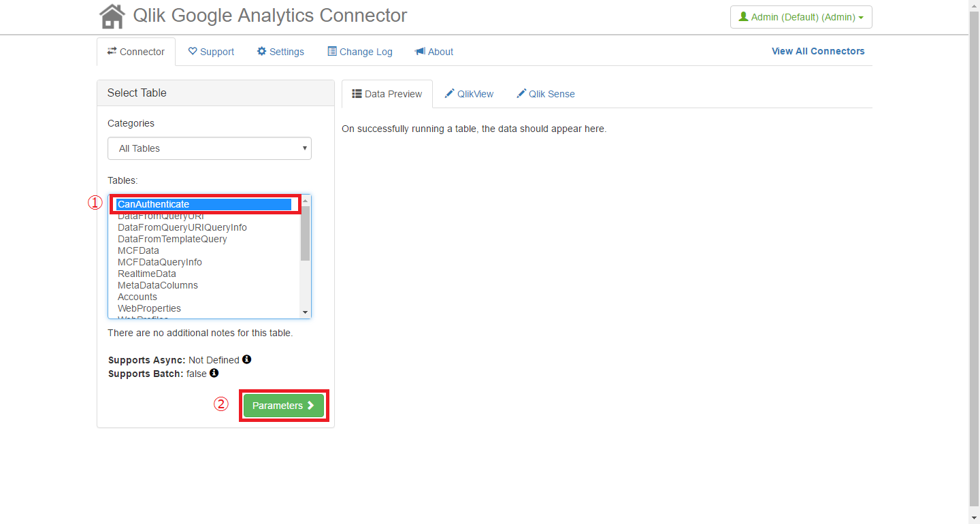Viewport: 980px width, 524px height.
Task: Select the Data Preview tab
Action: [x=387, y=94]
